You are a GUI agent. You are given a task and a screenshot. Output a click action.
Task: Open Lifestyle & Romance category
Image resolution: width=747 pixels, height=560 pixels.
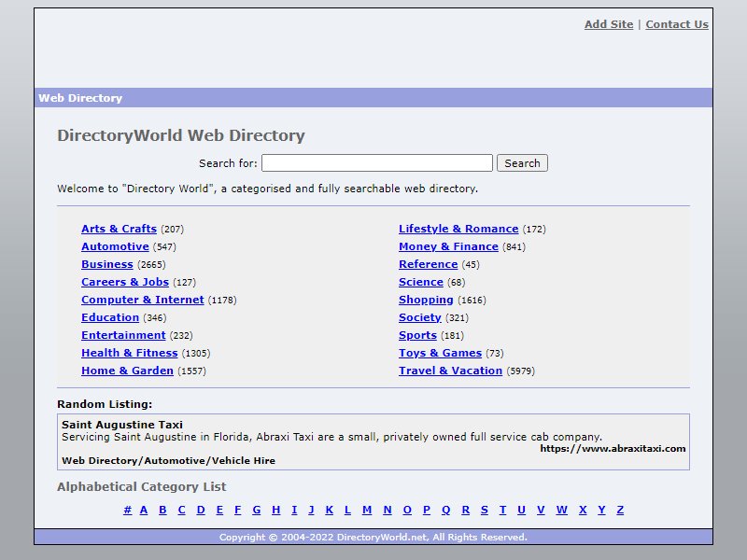coord(458,229)
